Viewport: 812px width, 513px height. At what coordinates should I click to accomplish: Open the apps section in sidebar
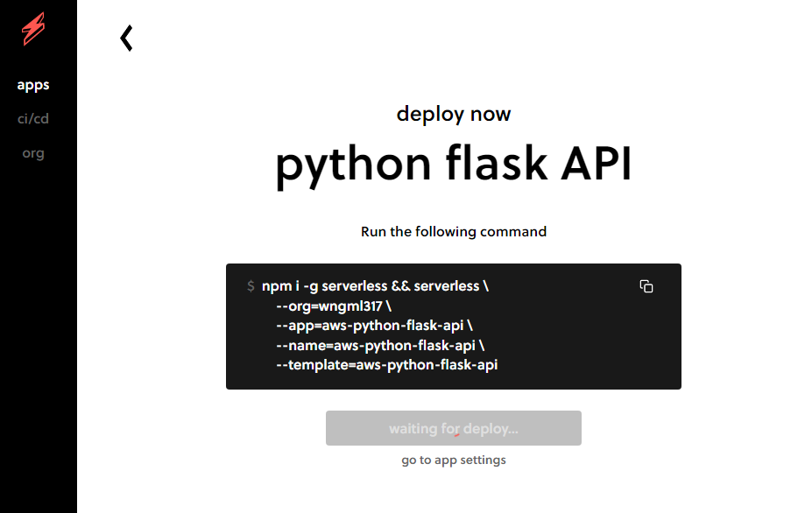pyautogui.click(x=33, y=85)
